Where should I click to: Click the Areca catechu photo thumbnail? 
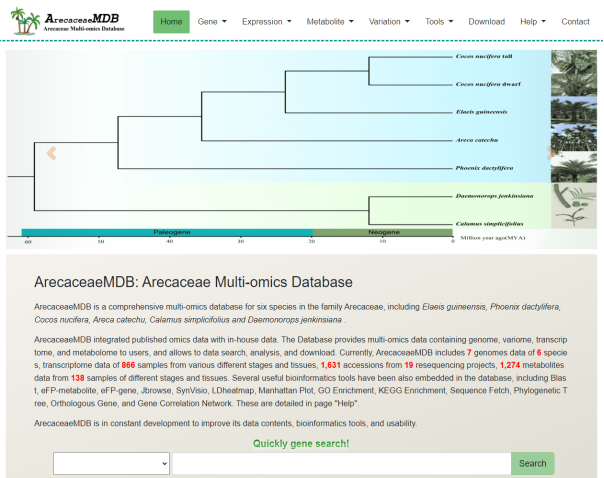574,138
